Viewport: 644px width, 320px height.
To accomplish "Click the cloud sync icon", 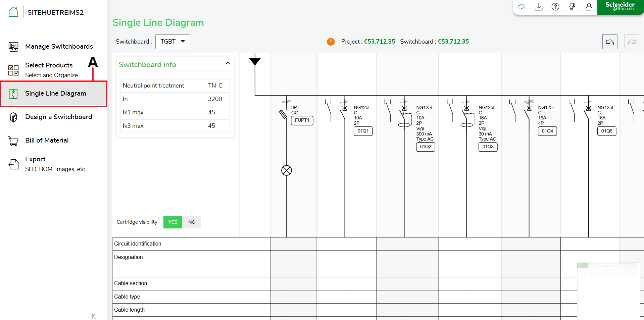I will coord(522,7).
